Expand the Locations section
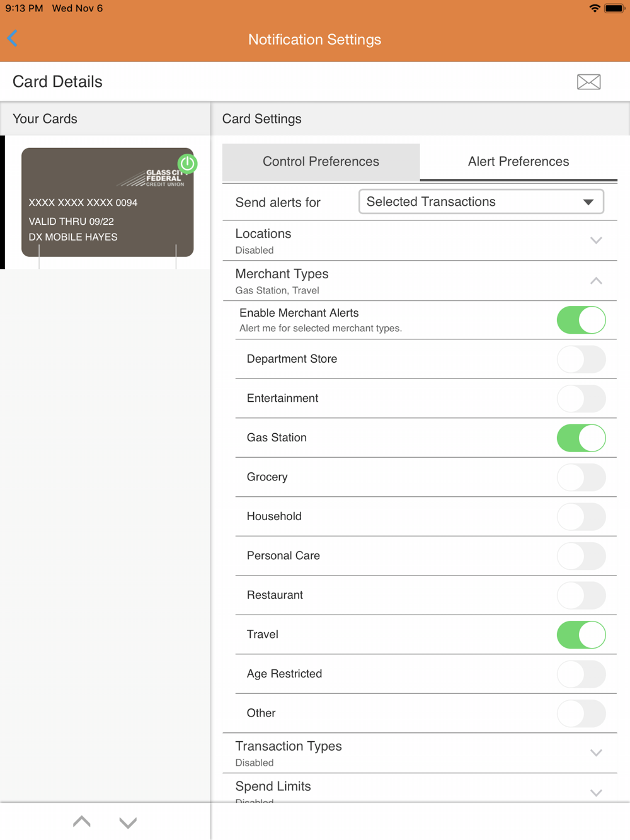The width and height of the screenshot is (630, 840). (420, 241)
